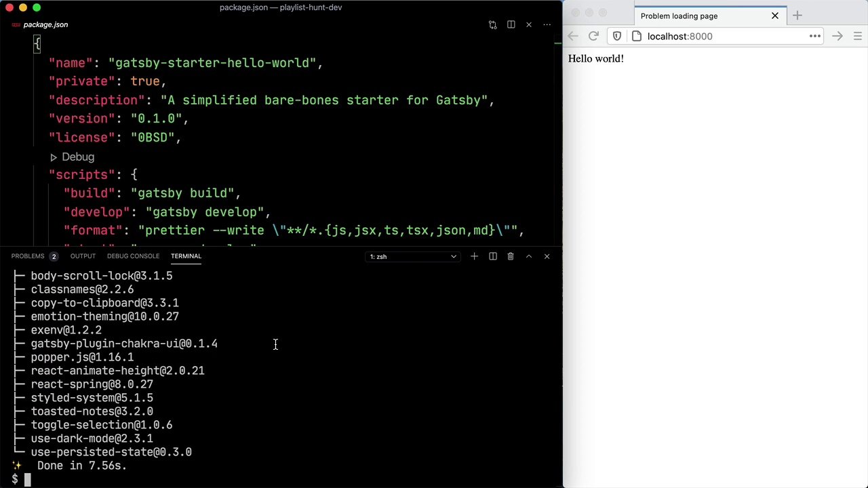
Task: Open the '1: zsh' terminal dropdown
Action: [x=412, y=256]
